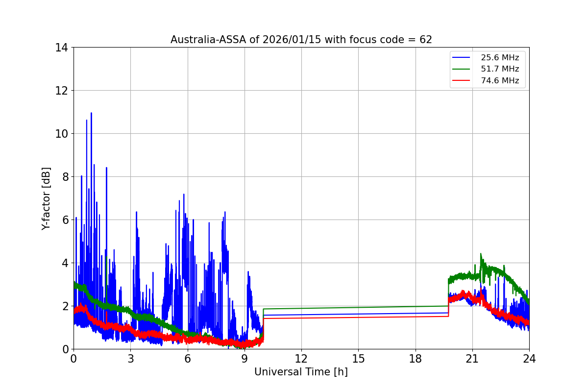Click the x-axis tick label '9'
The width and height of the screenshot is (588, 392).
[x=245, y=359]
